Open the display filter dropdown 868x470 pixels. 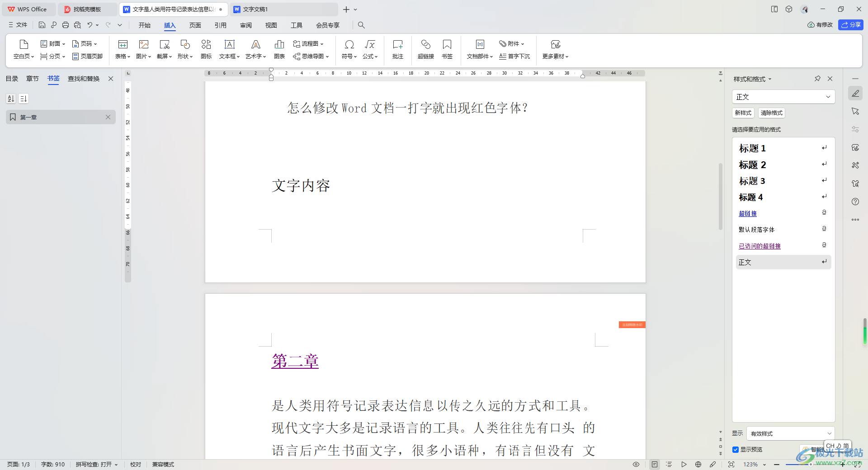pyautogui.click(x=791, y=433)
